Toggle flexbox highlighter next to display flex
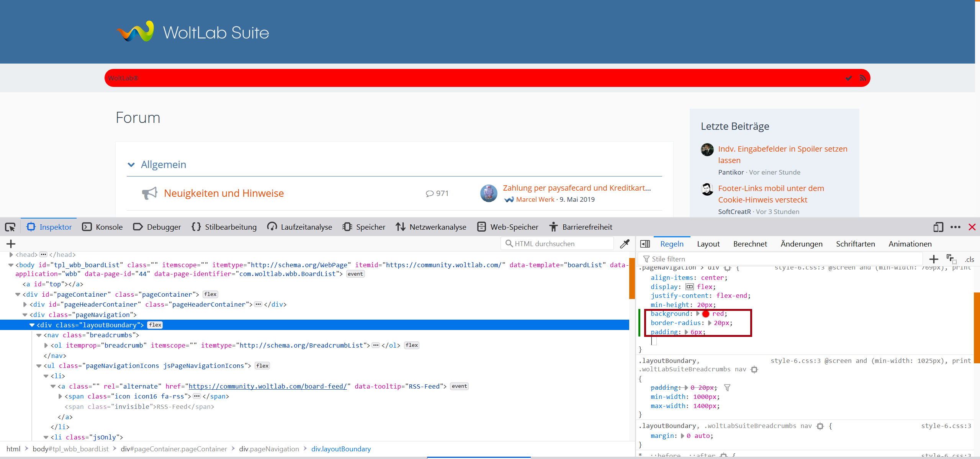The height and width of the screenshot is (459, 980). (690, 287)
